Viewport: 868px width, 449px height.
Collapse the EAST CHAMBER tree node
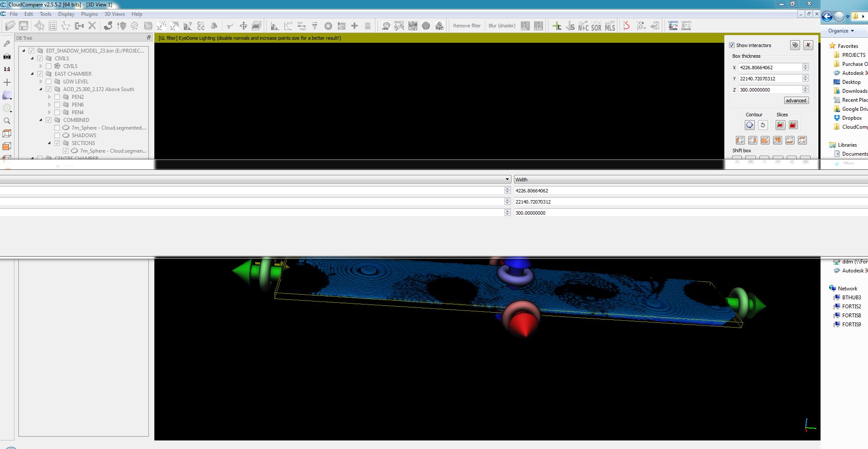(x=32, y=74)
